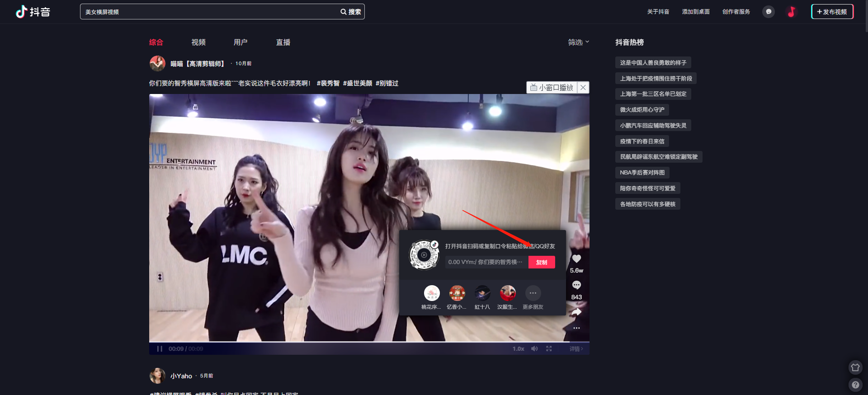The width and height of the screenshot is (868, 395).
Task: Switch to the 视频 tab
Action: pos(198,42)
